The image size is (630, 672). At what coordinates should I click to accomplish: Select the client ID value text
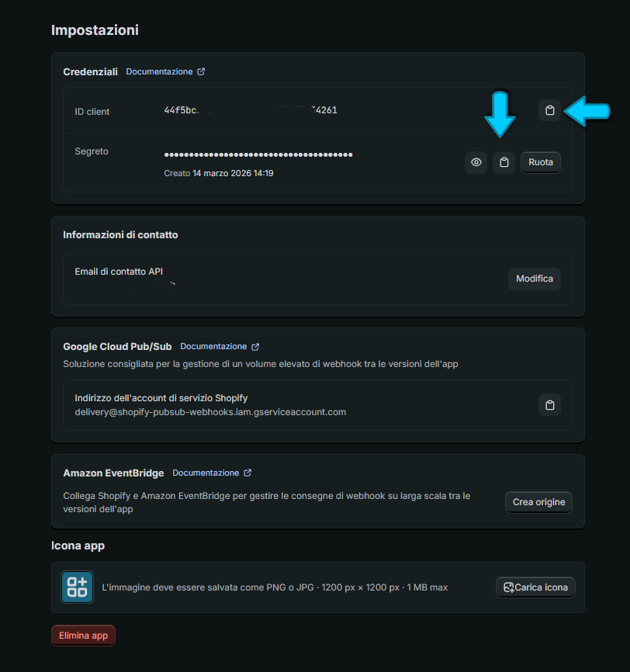click(x=251, y=110)
